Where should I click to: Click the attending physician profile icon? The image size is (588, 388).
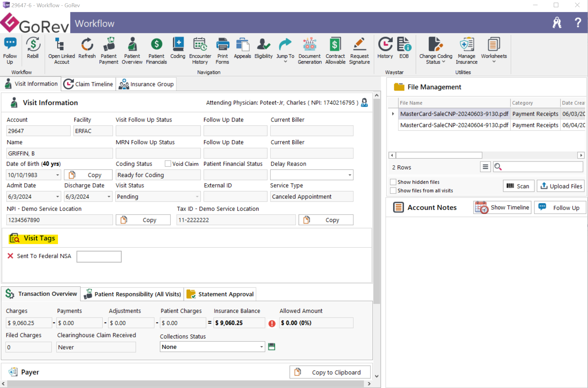click(x=364, y=103)
